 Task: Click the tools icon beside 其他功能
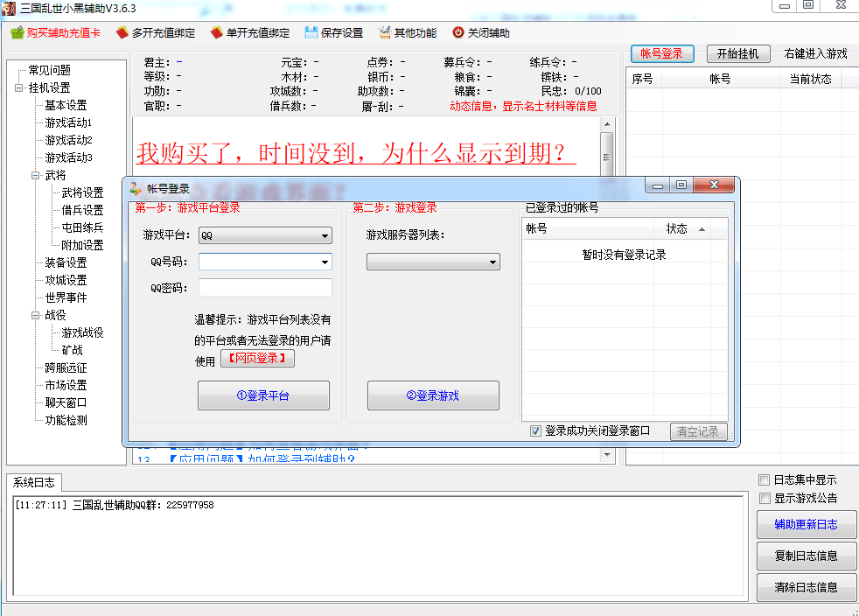385,33
